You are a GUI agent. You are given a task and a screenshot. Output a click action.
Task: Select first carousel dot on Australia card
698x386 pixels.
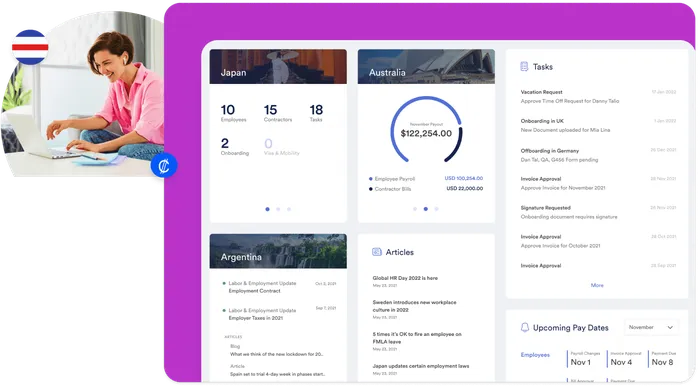[415, 209]
